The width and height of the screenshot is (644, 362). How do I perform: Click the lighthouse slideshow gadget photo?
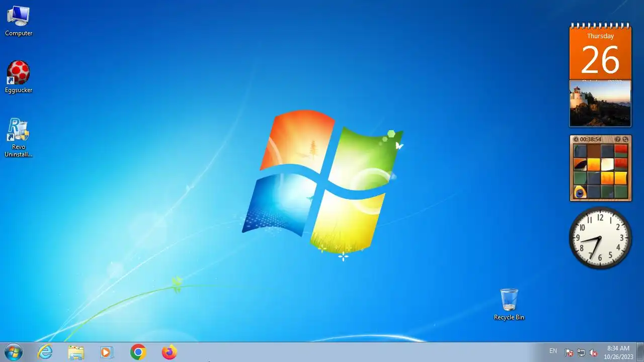(x=600, y=104)
